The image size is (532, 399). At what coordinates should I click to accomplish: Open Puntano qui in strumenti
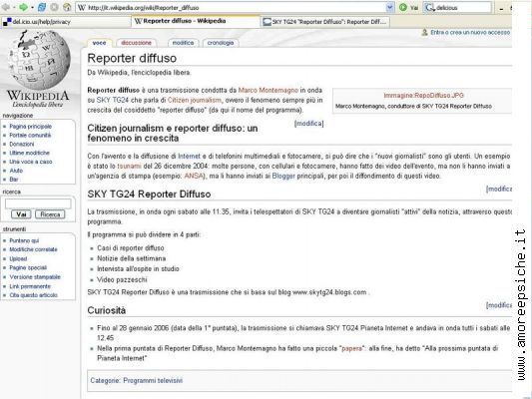click(x=24, y=240)
